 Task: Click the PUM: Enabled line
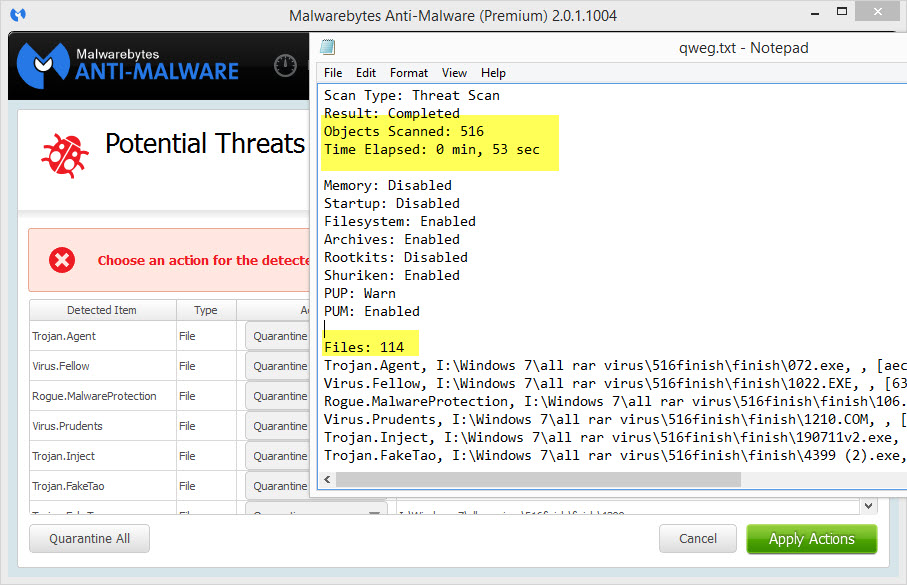372,311
